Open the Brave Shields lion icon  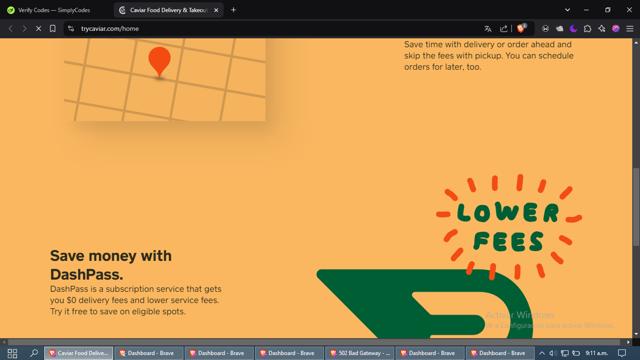(x=521, y=28)
